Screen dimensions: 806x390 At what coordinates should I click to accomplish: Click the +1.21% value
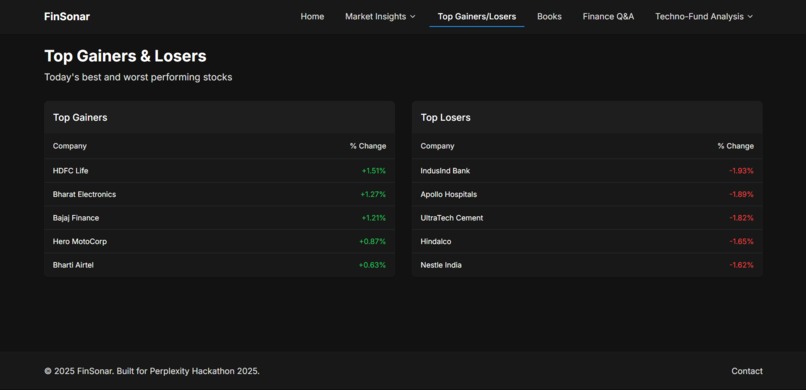[374, 218]
